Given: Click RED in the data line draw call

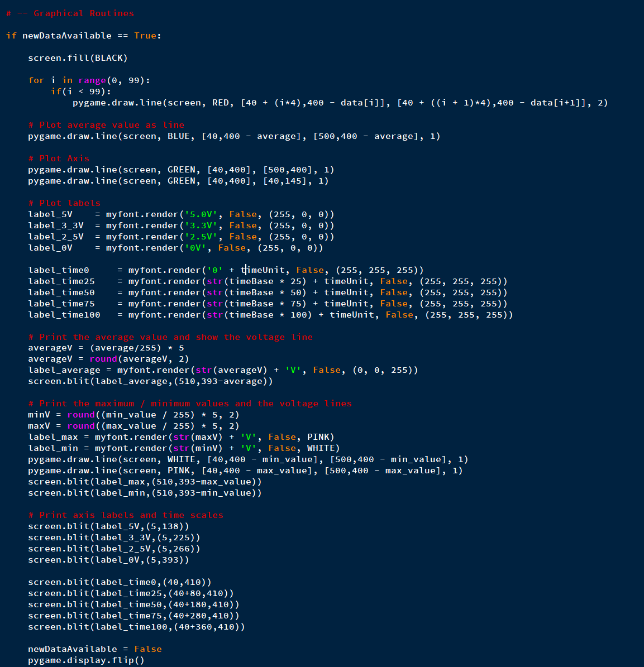Looking at the screenshot, I should (x=221, y=103).
